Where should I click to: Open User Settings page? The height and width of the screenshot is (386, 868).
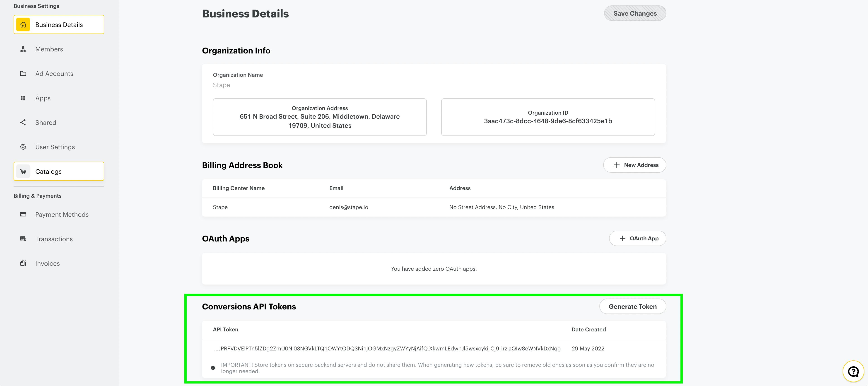coord(59,147)
